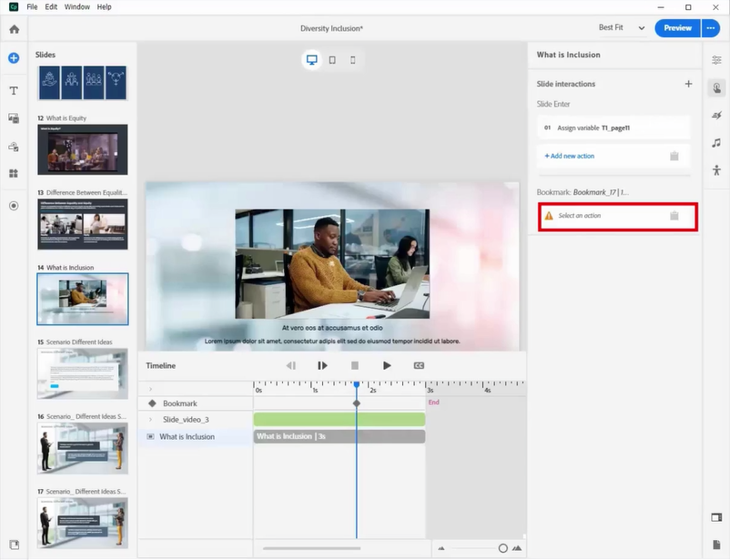Click the blue Add slide plus icon

pos(14,58)
